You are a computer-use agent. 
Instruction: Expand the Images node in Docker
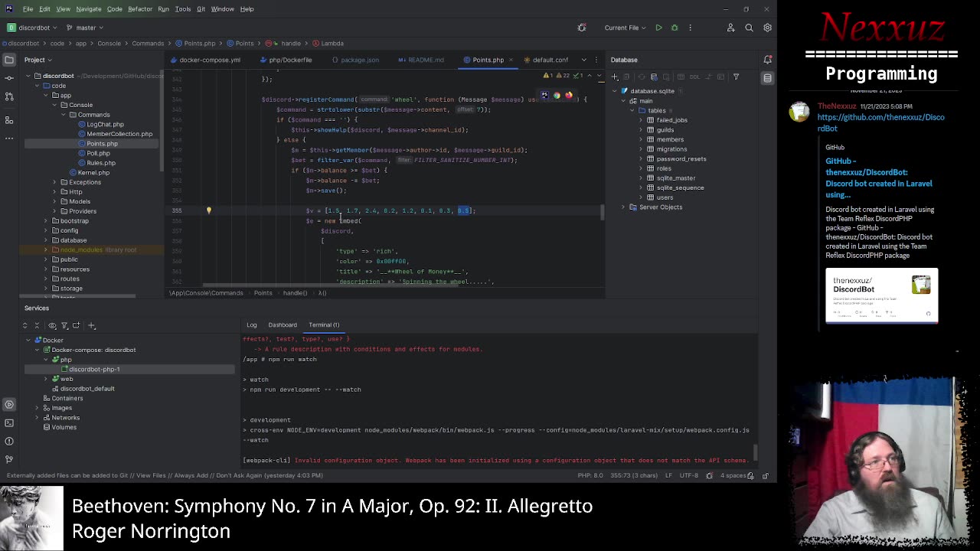pyautogui.click(x=37, y=408)
